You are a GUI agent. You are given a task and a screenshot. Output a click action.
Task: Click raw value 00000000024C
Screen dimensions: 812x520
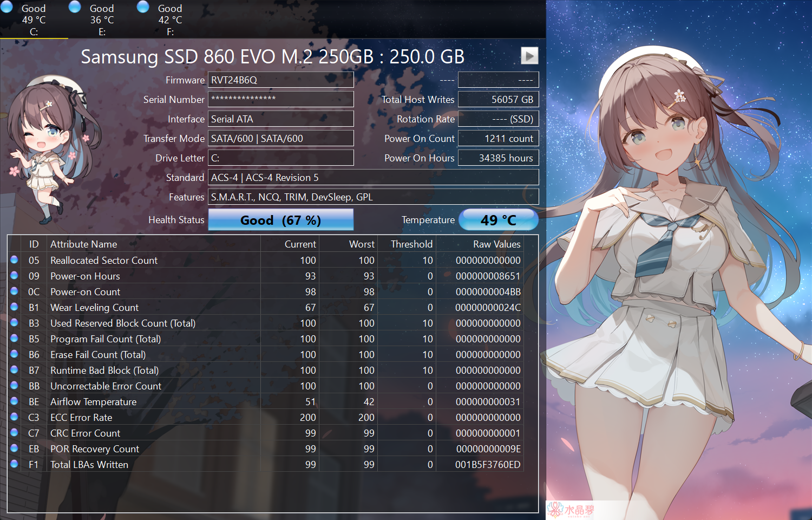pyautogui.click(x=488, y=308)
